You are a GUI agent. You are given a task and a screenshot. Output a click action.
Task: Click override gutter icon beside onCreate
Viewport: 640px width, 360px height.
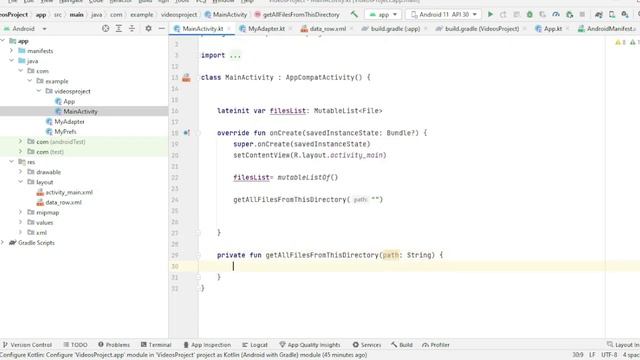[x=187, y=133]
